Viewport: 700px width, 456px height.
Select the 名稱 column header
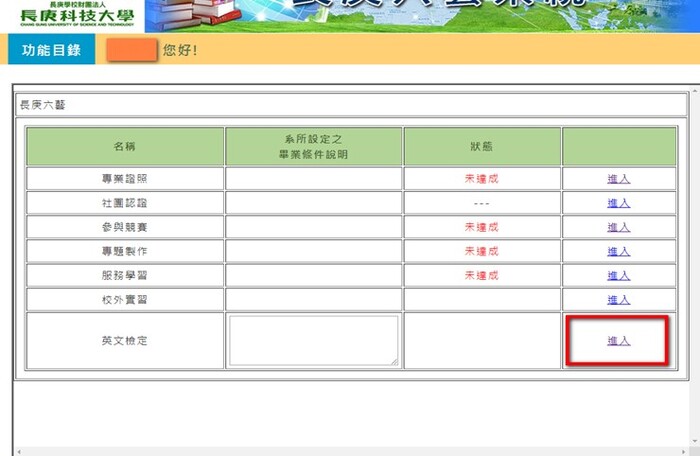coord(125,146)
